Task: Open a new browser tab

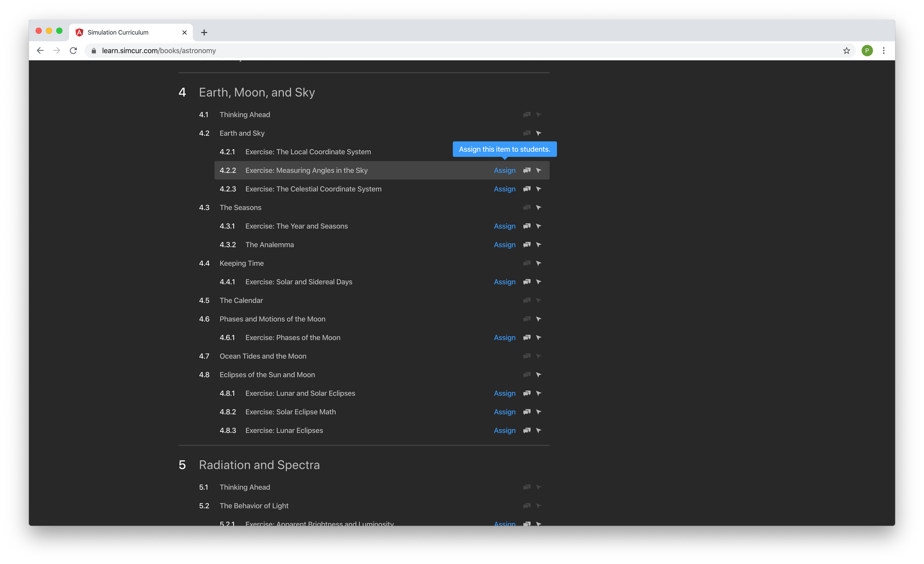Action: (x=204, y=32)
